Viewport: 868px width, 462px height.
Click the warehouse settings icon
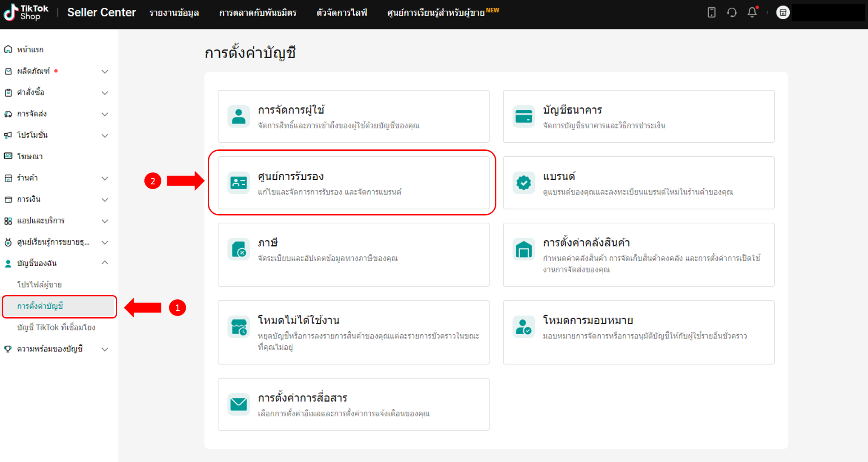click(x=524, y=250)
